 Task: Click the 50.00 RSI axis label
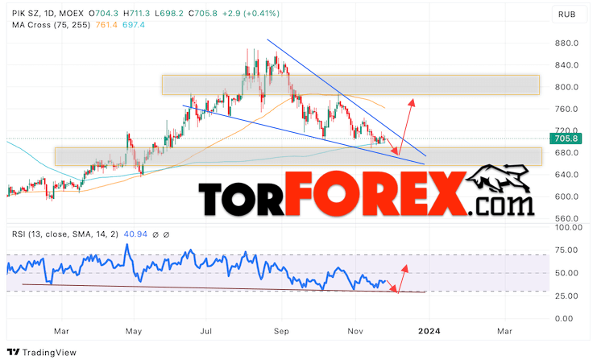[x=566, y=273]
